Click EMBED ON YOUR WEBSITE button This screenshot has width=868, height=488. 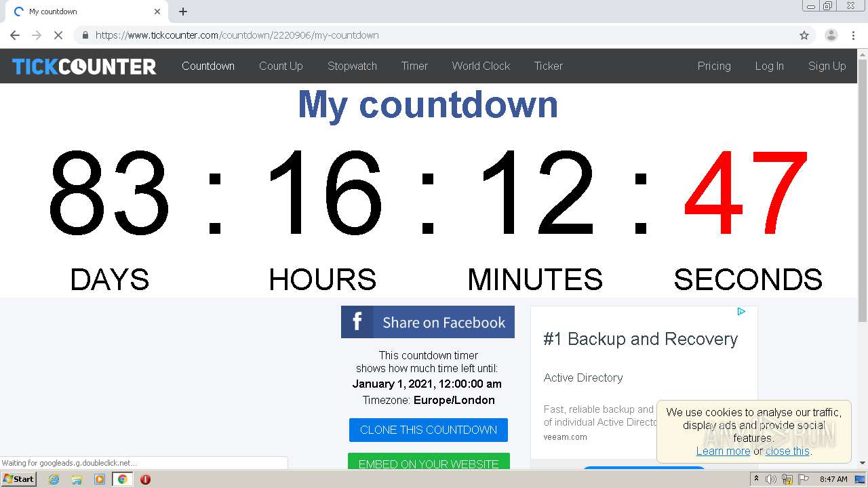429,462
